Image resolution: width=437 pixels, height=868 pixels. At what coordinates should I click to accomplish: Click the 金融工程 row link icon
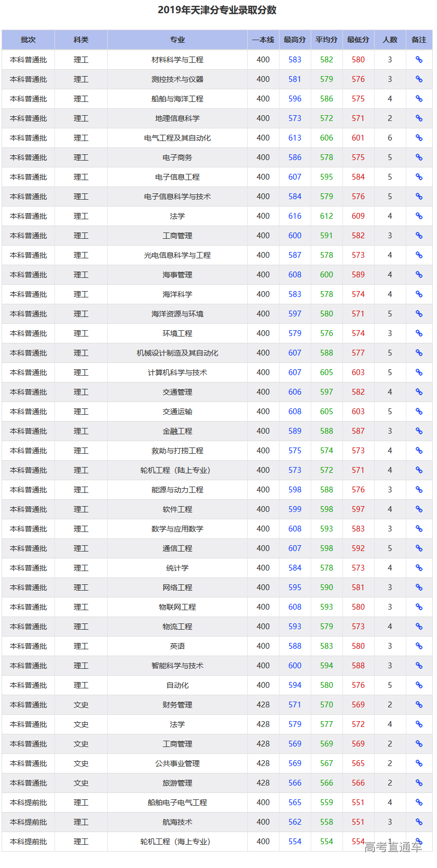coord(419,431)
